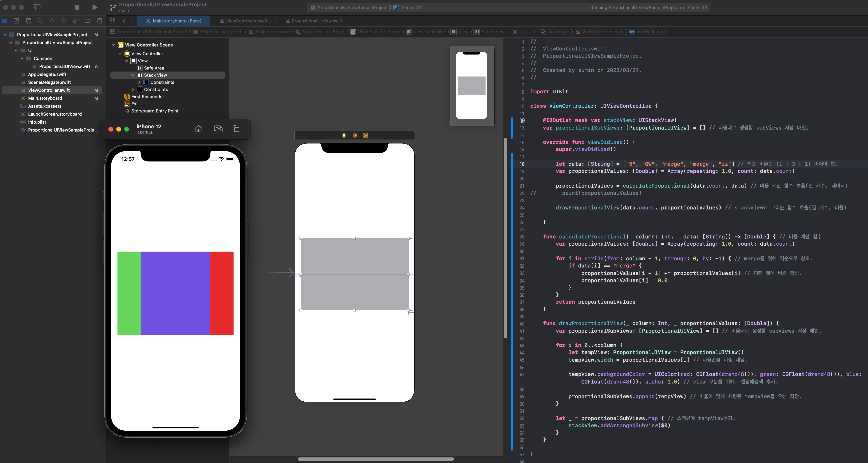Click the Run play button
This screenshot has height=463, width=868.
tap(95, 7)
